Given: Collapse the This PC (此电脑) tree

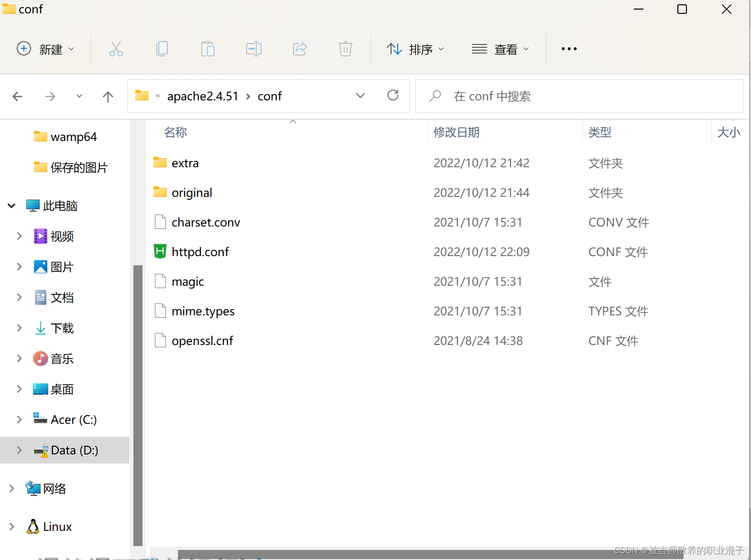Looking at the screenshot, I should tap(11, 206).
